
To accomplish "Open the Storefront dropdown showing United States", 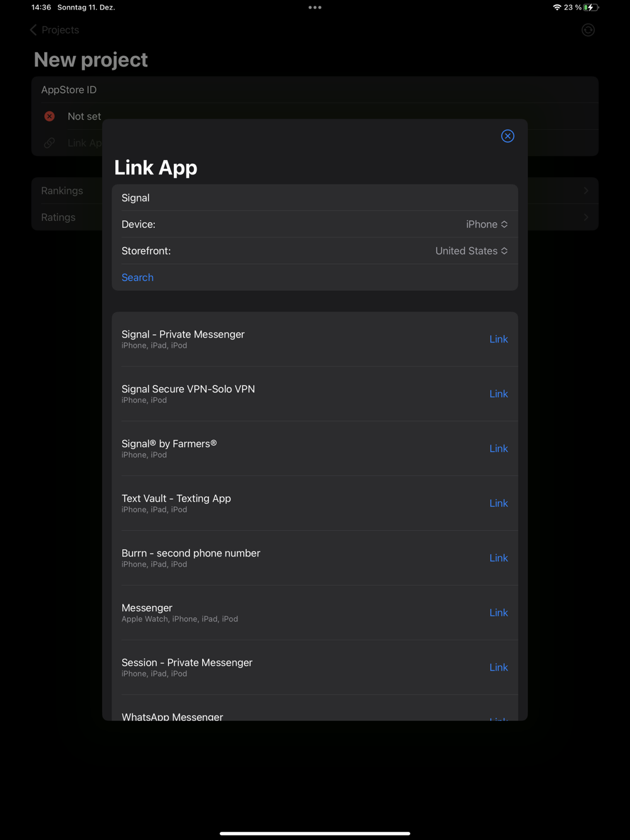I will [x=471, y=251].
